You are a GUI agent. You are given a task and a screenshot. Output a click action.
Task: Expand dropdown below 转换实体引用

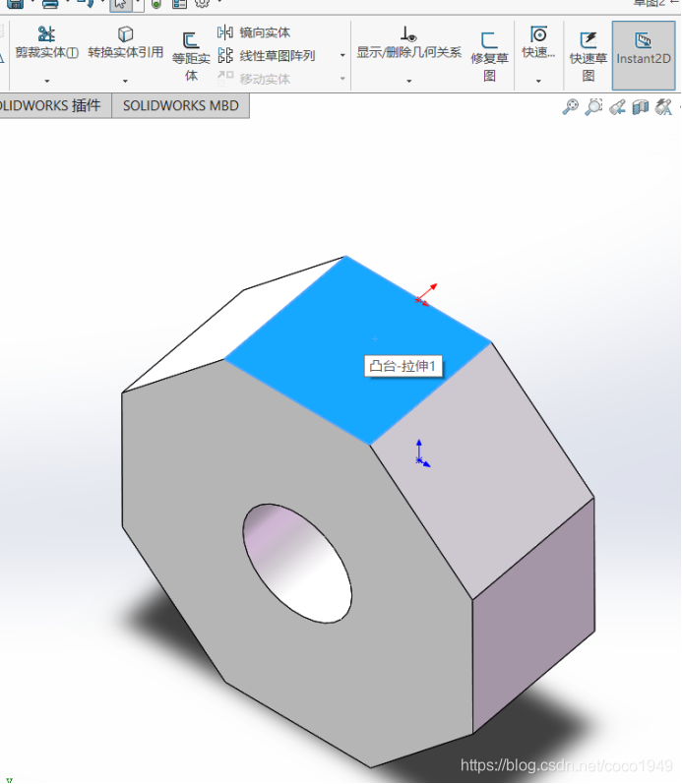tap(126, 81)
